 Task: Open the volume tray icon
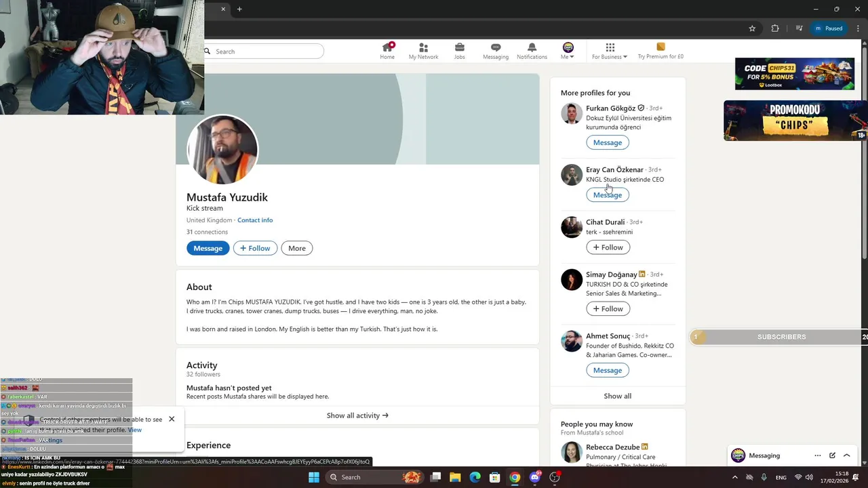pos(809,477)
